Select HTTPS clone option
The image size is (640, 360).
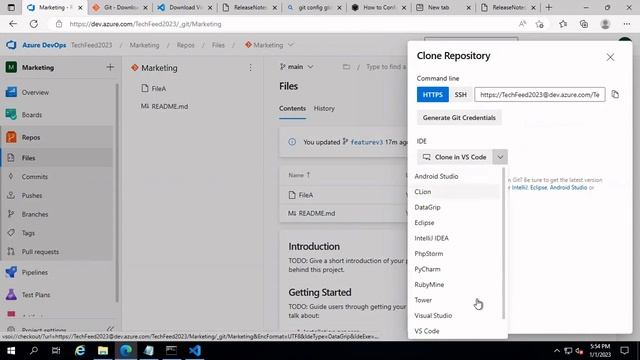point(433,95)
